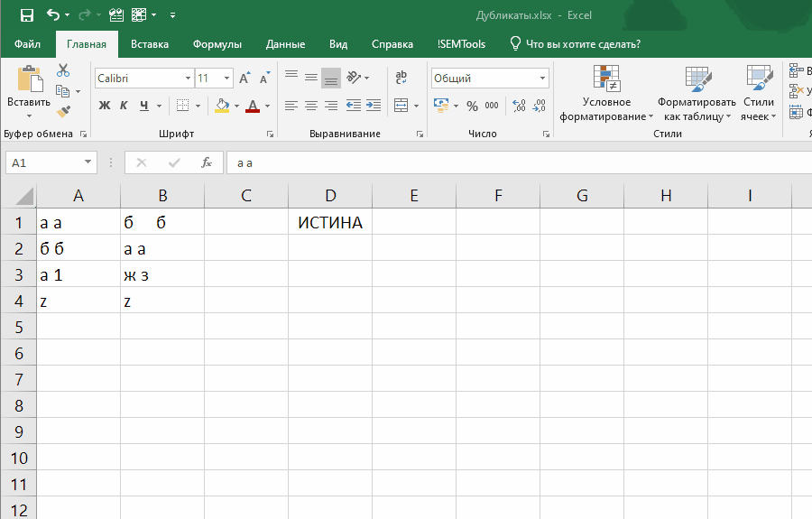Open the Calibri font name dropdown

[x=188, y=79]
